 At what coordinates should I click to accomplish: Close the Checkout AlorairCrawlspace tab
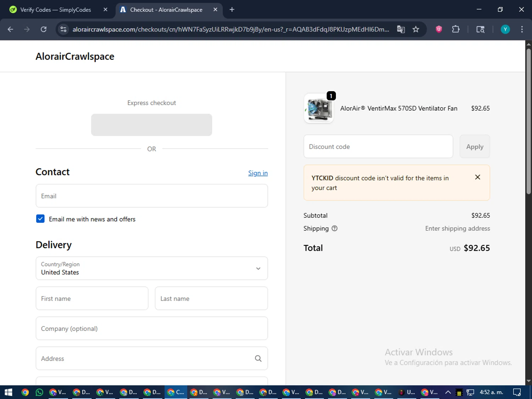coord(215,10)
